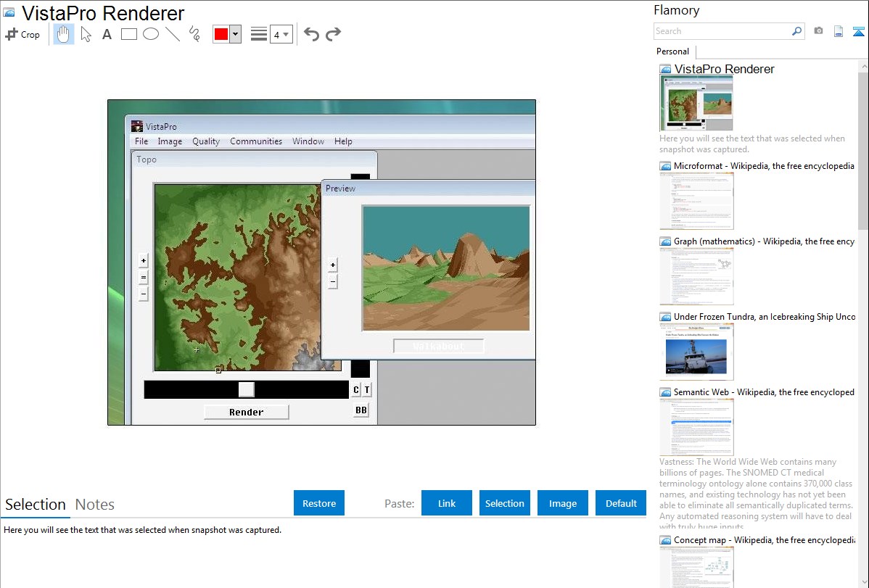This screenshot has width=869, height=588.
Task: Choose the straight line tool
Action: click(x=173, y=34)
